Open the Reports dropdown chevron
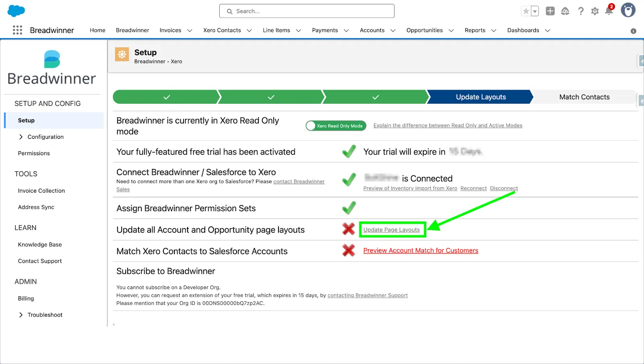Screen dimensions: 644x364 coord(494,31)
